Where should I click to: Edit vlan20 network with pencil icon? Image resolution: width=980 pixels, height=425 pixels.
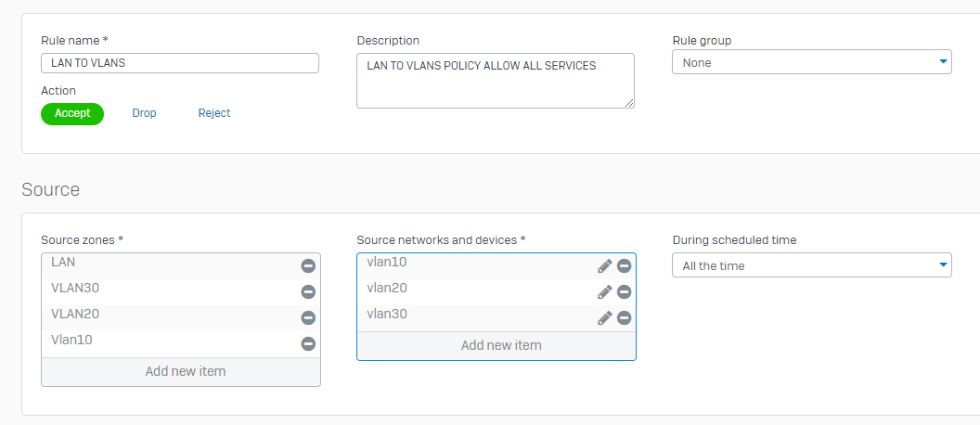click(x=604, y=292)
